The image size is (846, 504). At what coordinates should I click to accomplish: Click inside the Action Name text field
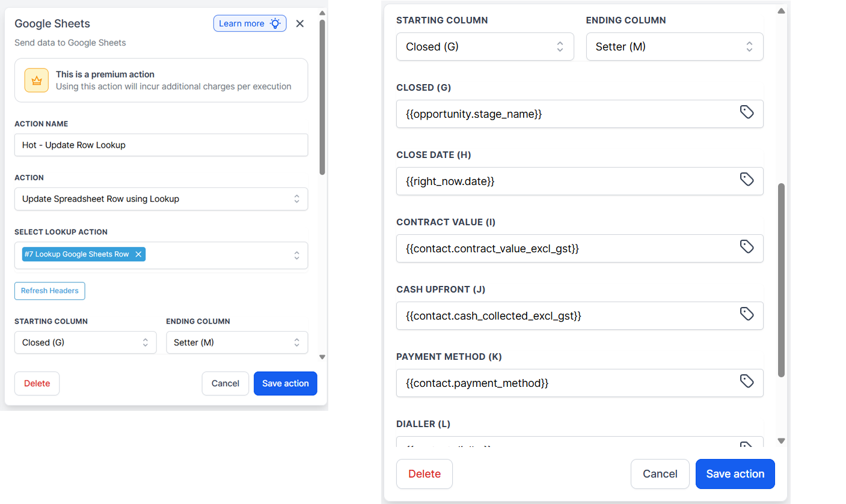[x=161, y=145]
